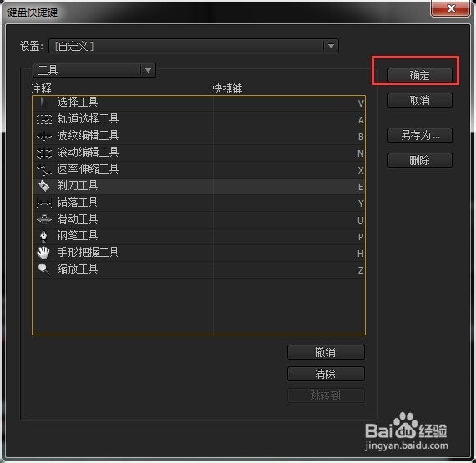
Task: Click the 剃刀工具 razor icon
Action: [43, 185]
